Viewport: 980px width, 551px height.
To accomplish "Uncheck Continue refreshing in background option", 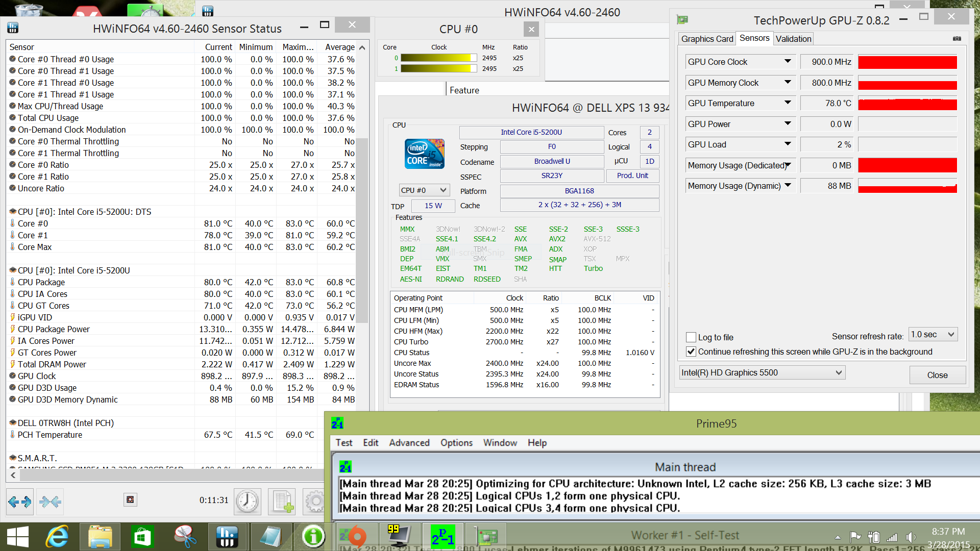I will [691, 352].
